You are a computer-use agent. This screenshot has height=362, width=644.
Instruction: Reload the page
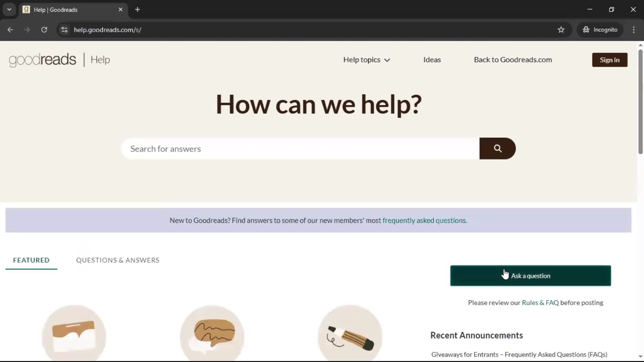tap(44, 30)
